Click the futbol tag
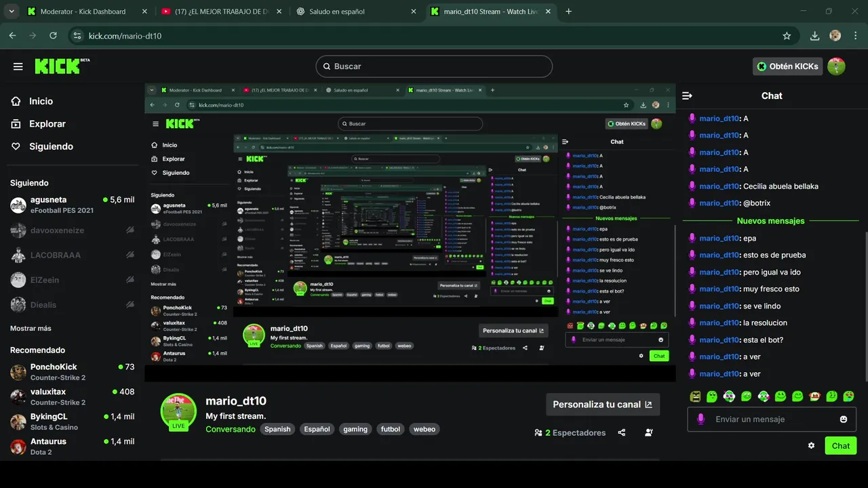868x488 pixels. point(391,429)
